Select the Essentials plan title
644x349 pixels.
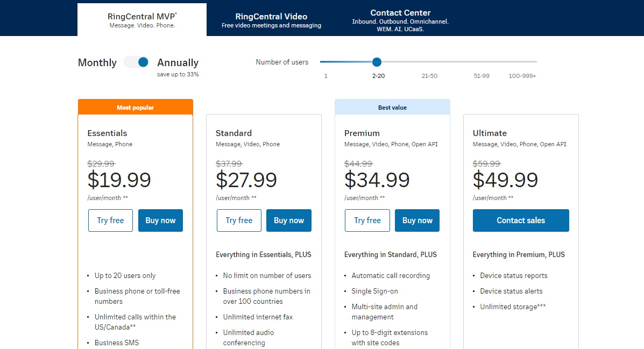click(x=107, y=133)
